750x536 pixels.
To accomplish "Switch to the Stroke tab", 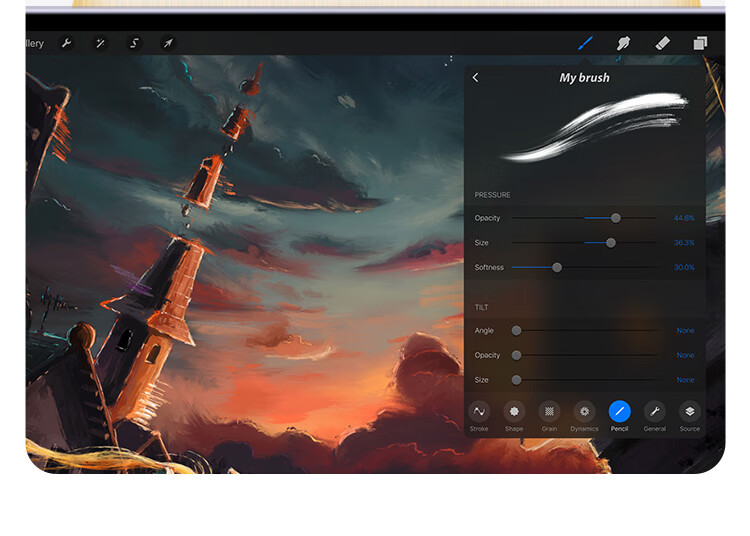I will click(479, 416).
